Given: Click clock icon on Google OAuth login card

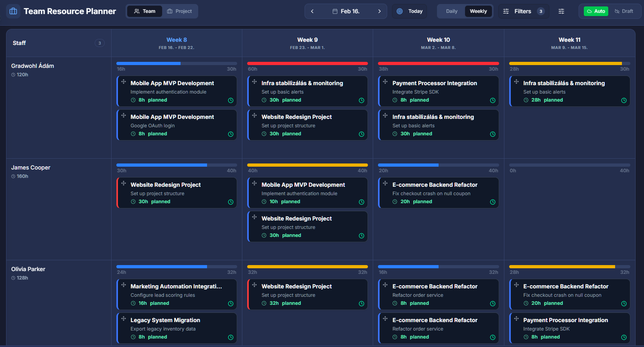Looking at the screenshot, I should click(x=231, y=134).
